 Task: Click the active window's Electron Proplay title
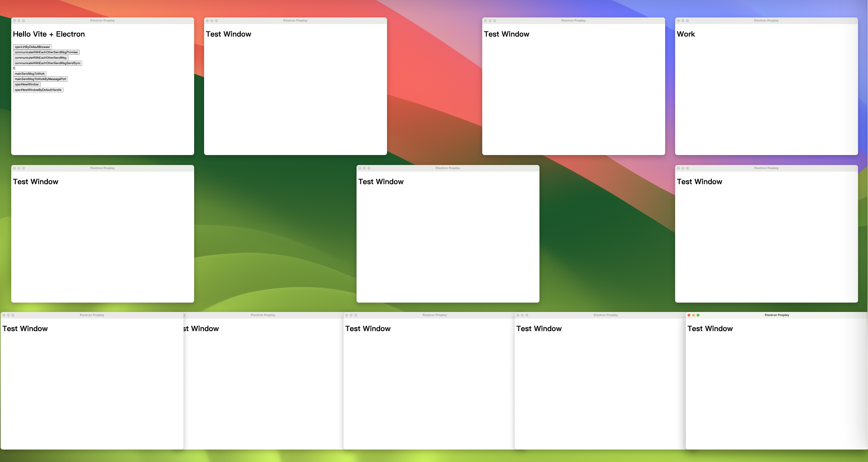pyautogui.click(x=777, y=315)
